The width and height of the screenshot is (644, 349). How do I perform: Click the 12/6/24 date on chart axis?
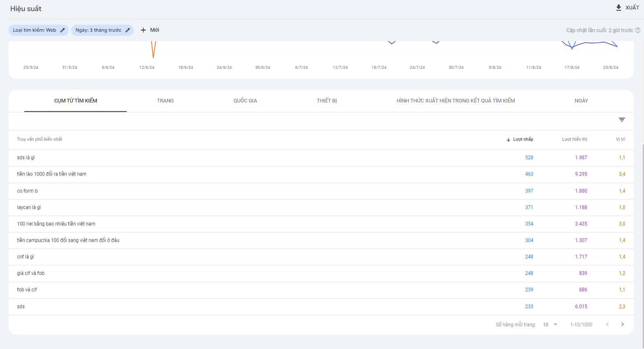pyautogui.click(x=147, y=68)
